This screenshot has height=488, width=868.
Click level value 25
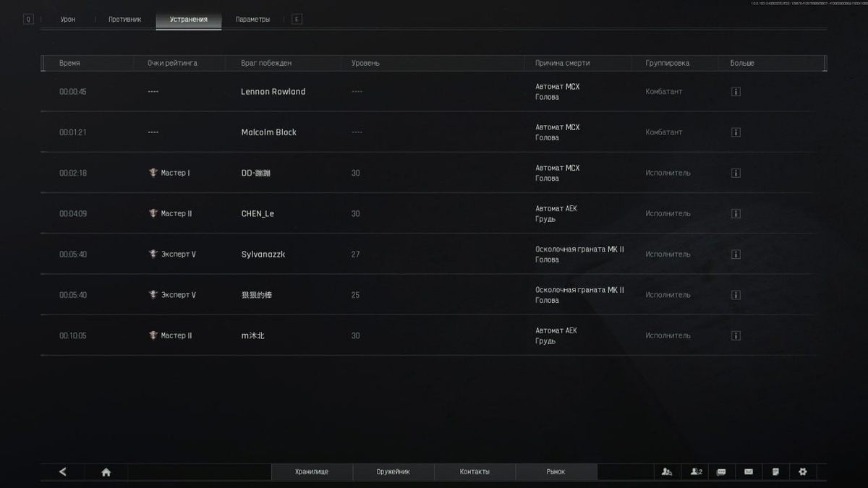pyautogui.click(x=356, y=295)
